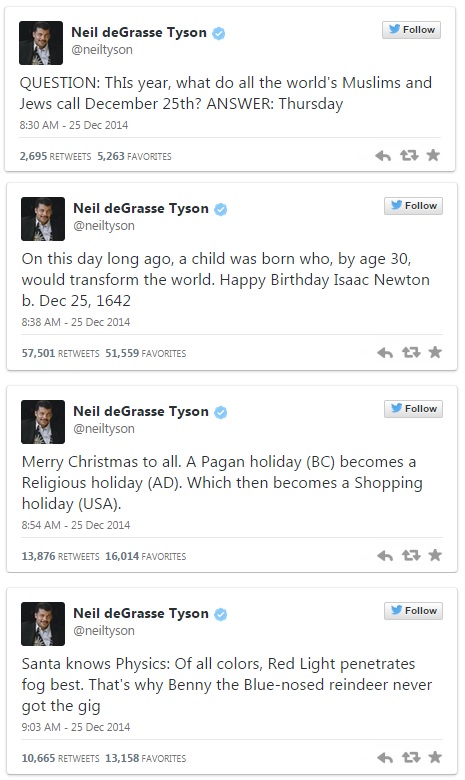Follow Neil deGrasse Tyson from the first tweet

click(411, 30)
